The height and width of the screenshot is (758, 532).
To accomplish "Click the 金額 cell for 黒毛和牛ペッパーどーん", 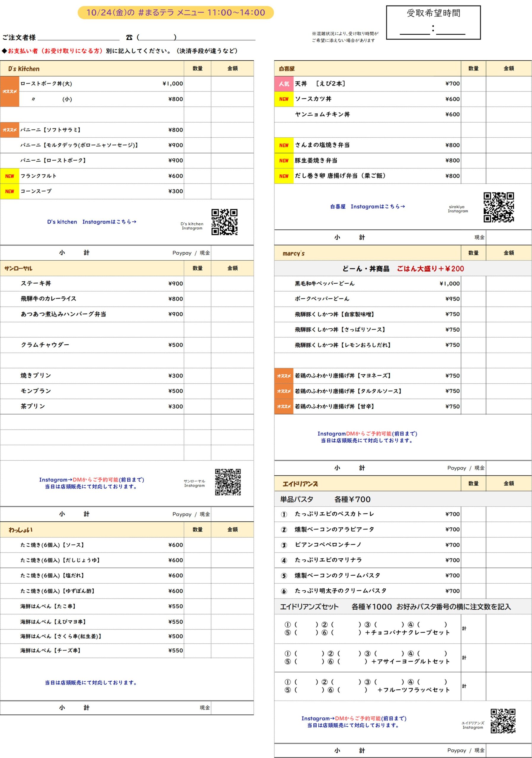I will [x=508, y=283].
